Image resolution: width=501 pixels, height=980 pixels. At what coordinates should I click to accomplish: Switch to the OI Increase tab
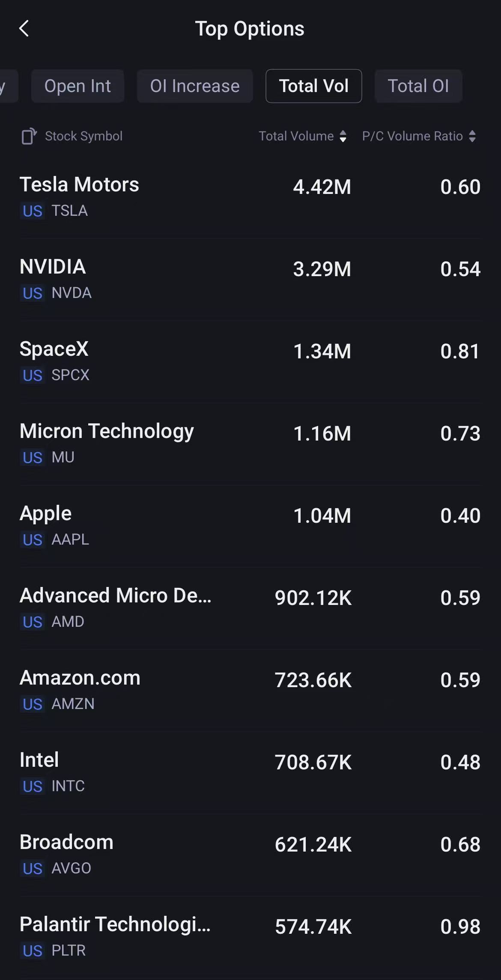tap(195, 86)
